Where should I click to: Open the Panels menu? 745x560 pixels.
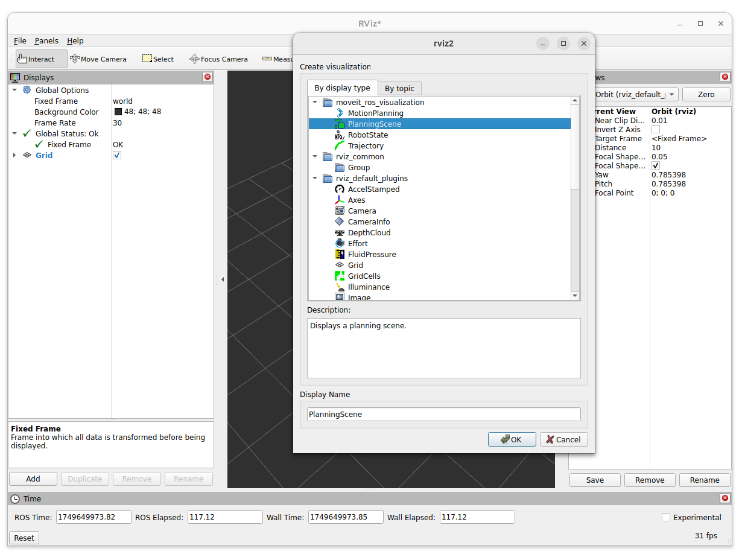coord(46,41)
